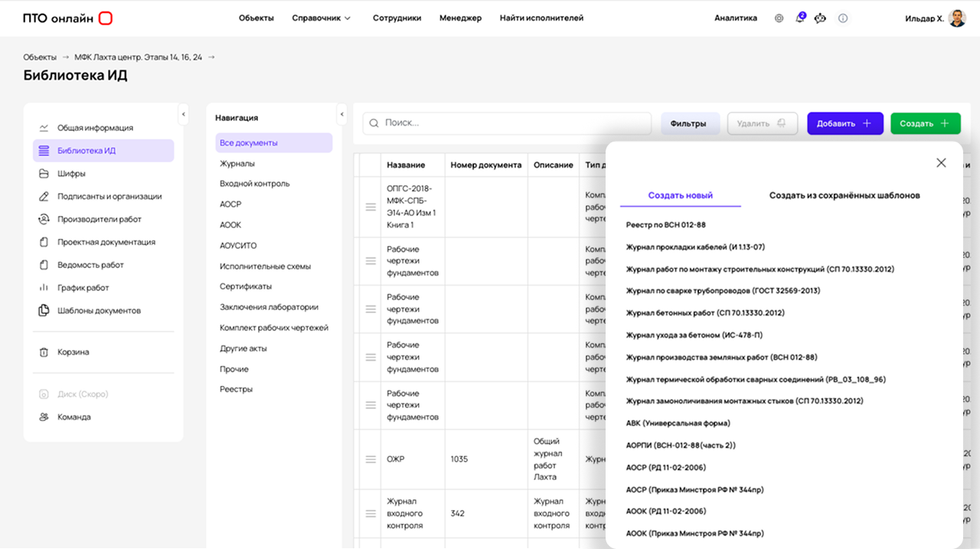Select Журналы in navigation list
Viewport: 980px width, 549px height.
pos(237,163)
